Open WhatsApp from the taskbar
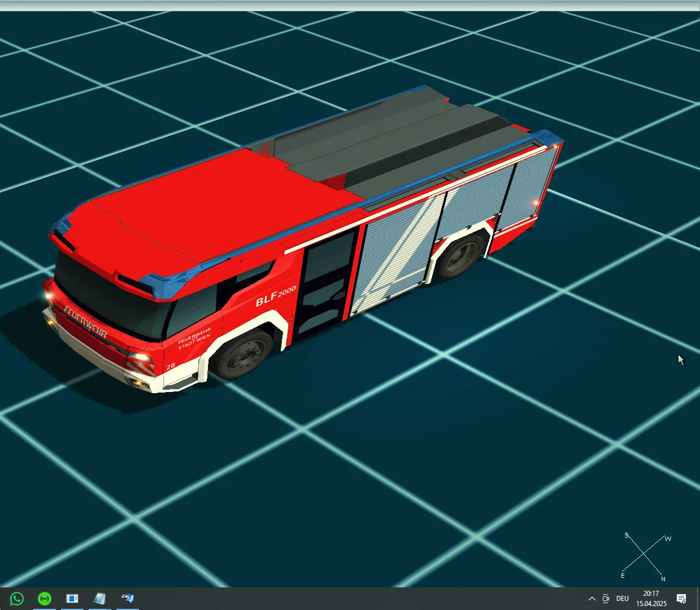 coord(17,598)
